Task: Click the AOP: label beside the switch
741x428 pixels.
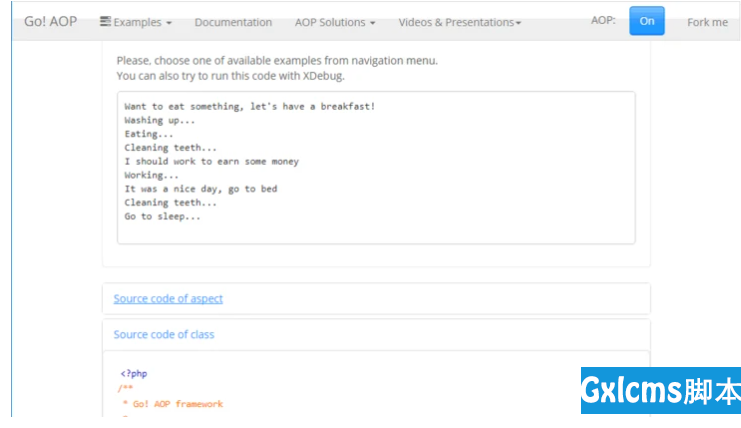Action: pyautogui.click(x=603, y=21)
